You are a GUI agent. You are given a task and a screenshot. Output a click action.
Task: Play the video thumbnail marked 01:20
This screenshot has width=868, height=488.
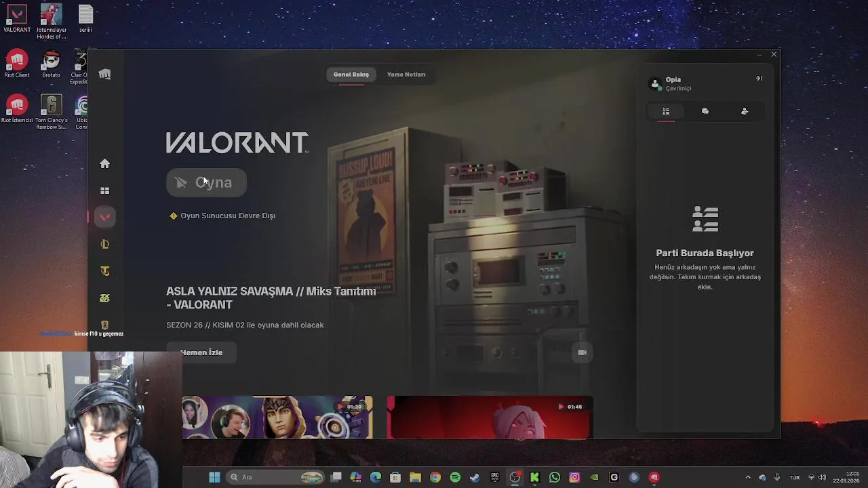click(x=277, y=418)
